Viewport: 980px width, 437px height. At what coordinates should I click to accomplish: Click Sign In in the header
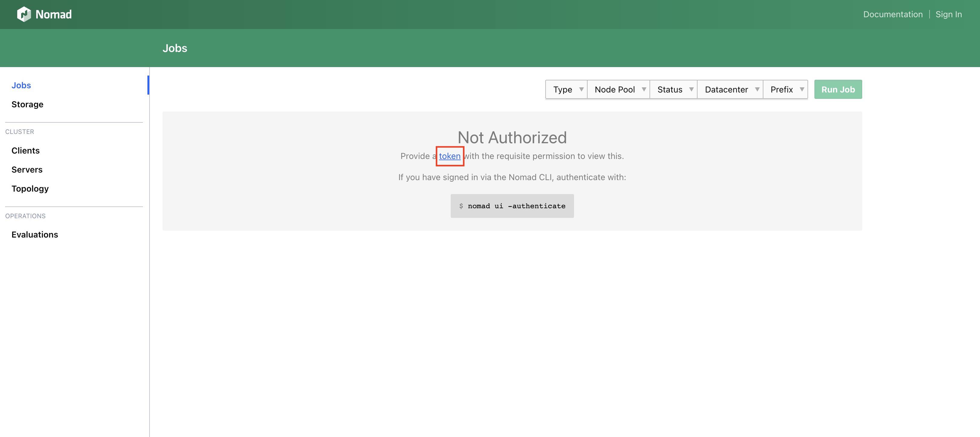(x=948, y=14)
